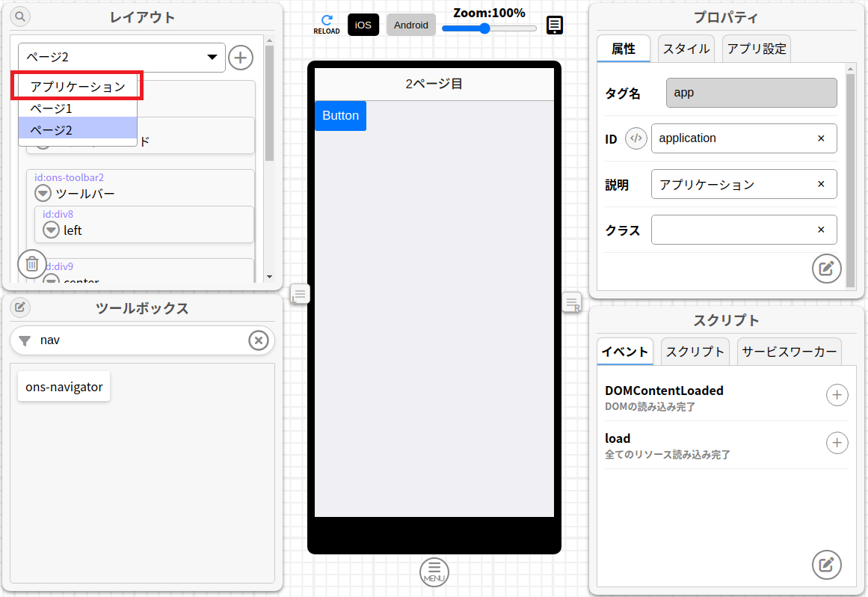Toggle iOS preview mode on
Image resolution: width=868 pixels, height=597 pixels.
pyautogui.click(x=363, y=25)
